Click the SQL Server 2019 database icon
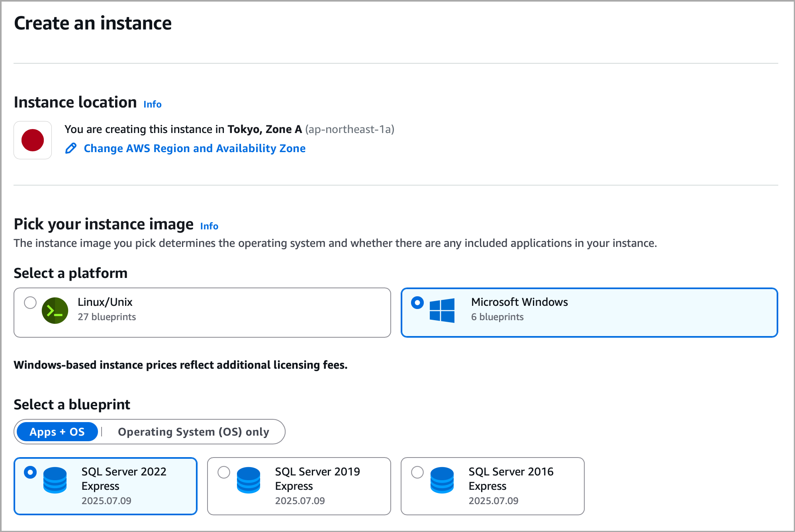This screenshot has height=532, width=795. [x=249, y=480]
